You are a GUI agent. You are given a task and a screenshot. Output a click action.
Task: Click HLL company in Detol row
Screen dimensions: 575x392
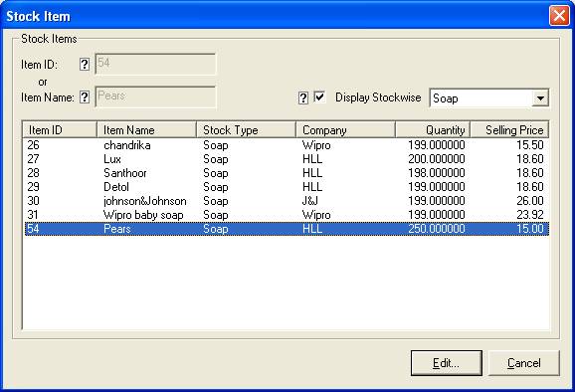click(312, 187)
